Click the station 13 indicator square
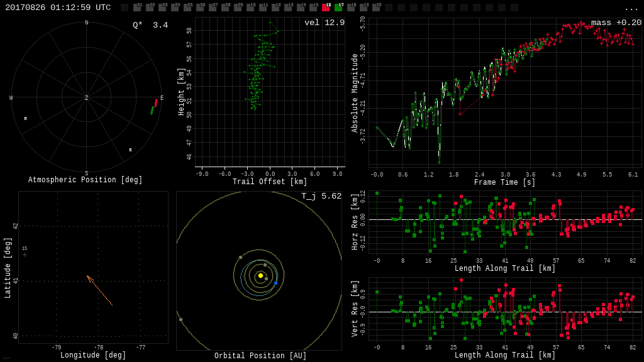 pyautogui.click(x=288, y=8)
